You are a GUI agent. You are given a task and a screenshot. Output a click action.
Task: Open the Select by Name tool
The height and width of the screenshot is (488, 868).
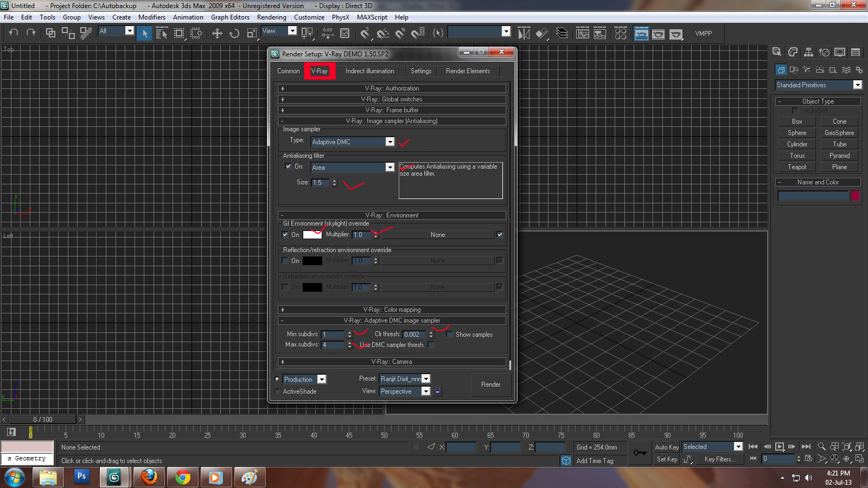point(161,33)
